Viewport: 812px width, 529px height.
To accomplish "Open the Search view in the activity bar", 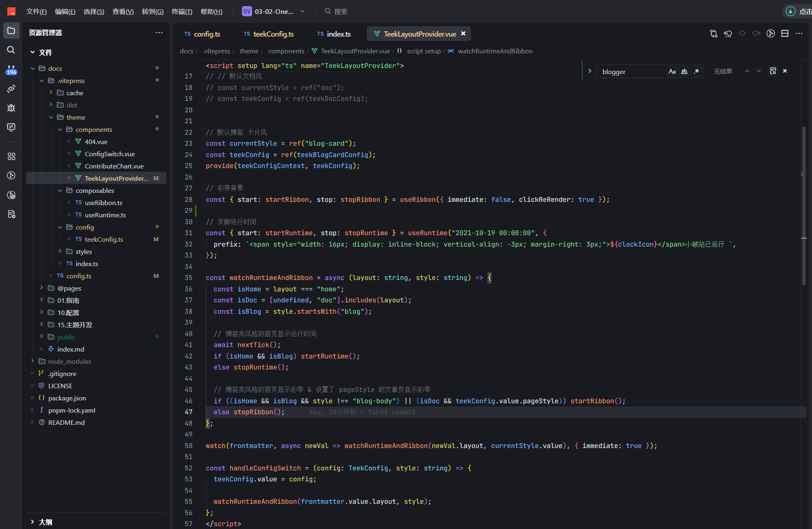I will (x=11, y=50).
